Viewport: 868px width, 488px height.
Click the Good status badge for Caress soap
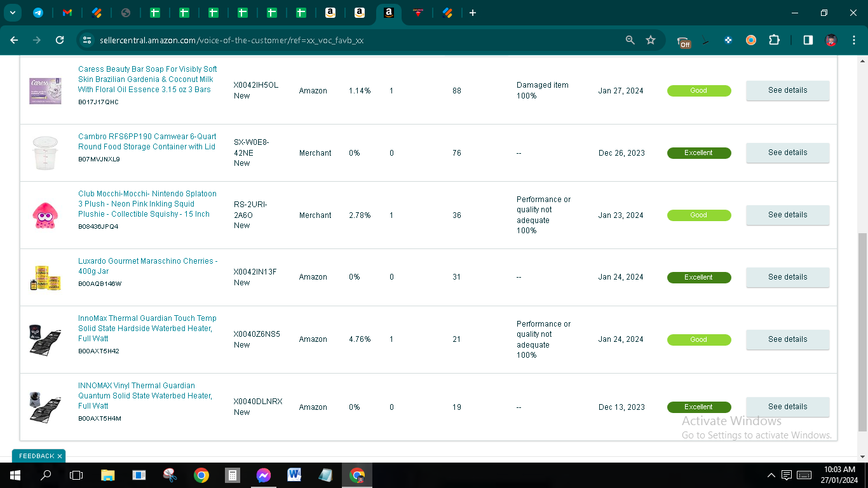tap(699, 91)
